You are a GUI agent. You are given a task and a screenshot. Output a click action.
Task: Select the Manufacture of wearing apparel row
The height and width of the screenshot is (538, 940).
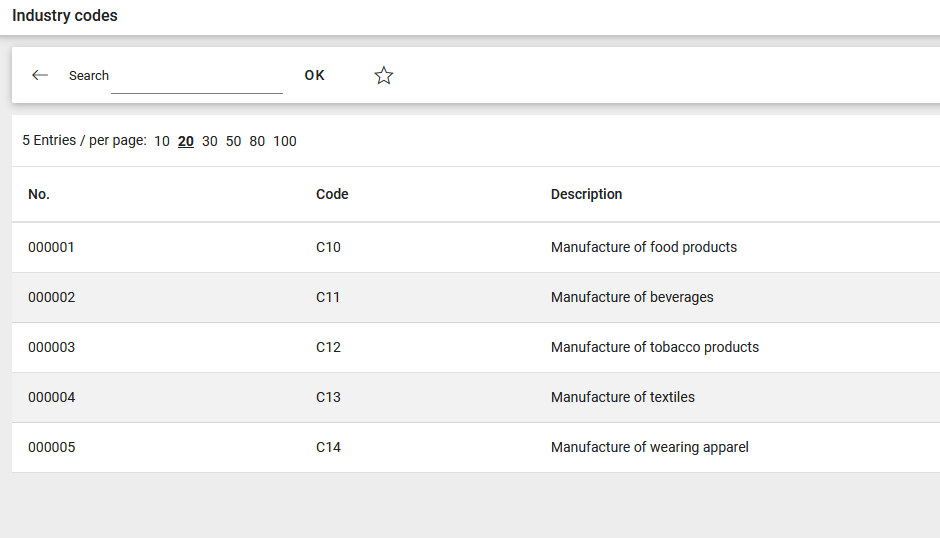(x=649, y=447)
